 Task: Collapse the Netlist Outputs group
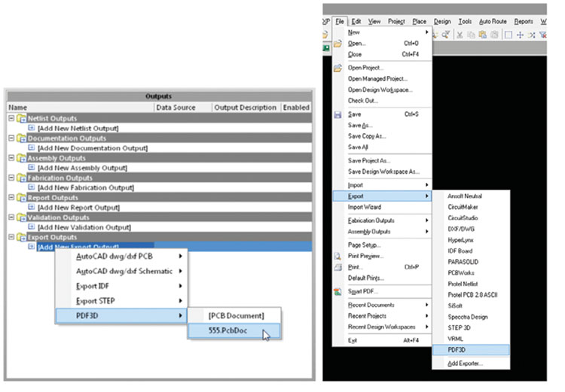[11, 119]
